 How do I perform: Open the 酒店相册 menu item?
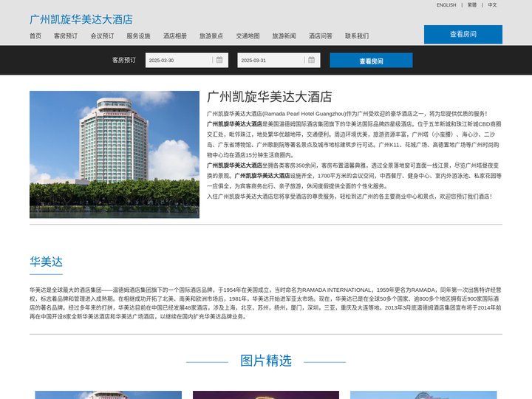coord(175,36)
